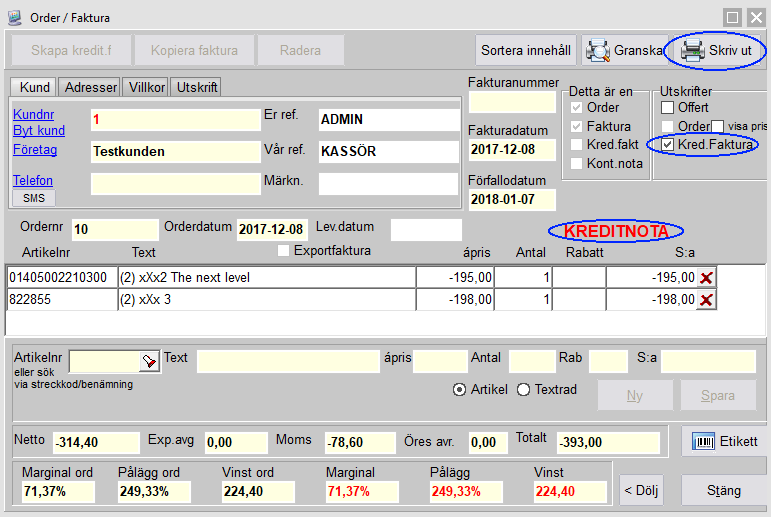Viewport: 771px width, 517px height.
Task: Maximize the Order / Faktura window
Action: [x=733, y=17]
